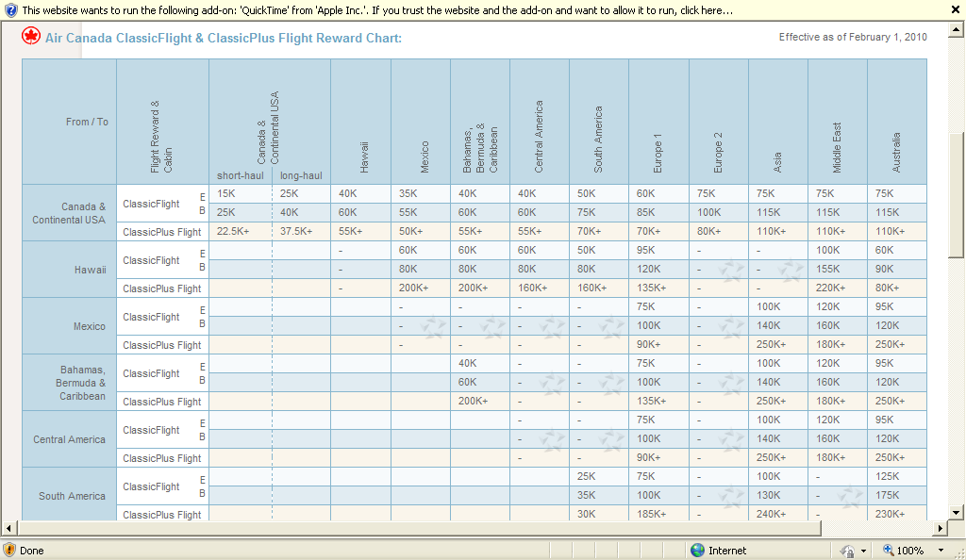Viewport: 966px width, 560px height.
Task: Click the 'Central America' row header
Action: point(69,439)
